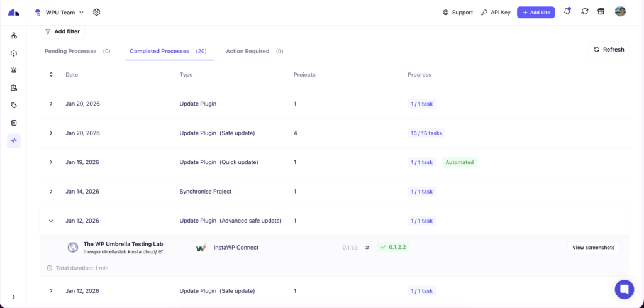Click the View screenshots button

(593, 248)
